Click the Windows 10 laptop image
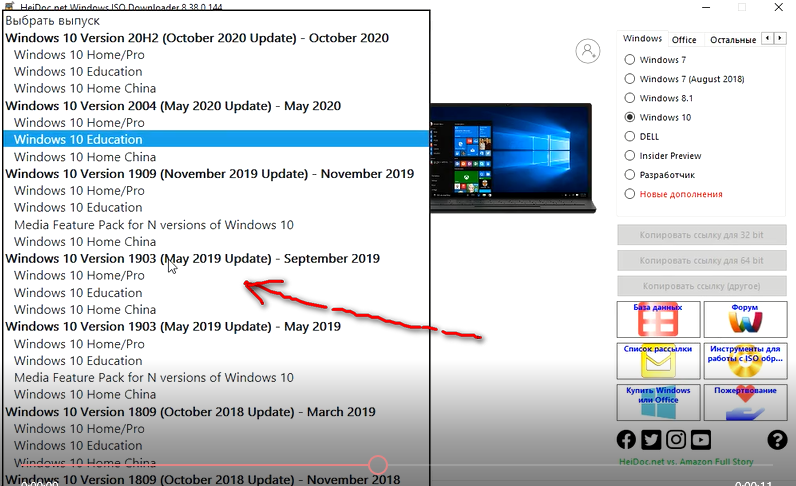The height and width of the screenshot is (486, 796). pos(513,158)
